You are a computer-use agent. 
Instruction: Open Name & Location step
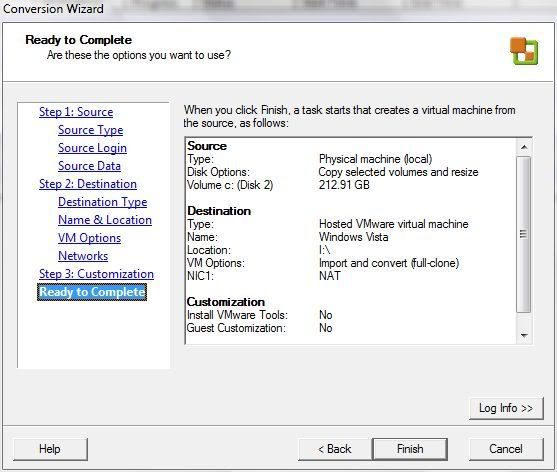point(105,220)
